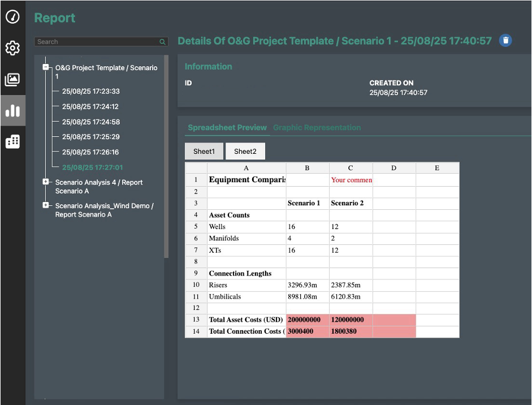This screenshot has width=532, height=405.
Task: Expand Scenario Analysis_Wind Demo tree node
Action: click(x=46, y=205)
